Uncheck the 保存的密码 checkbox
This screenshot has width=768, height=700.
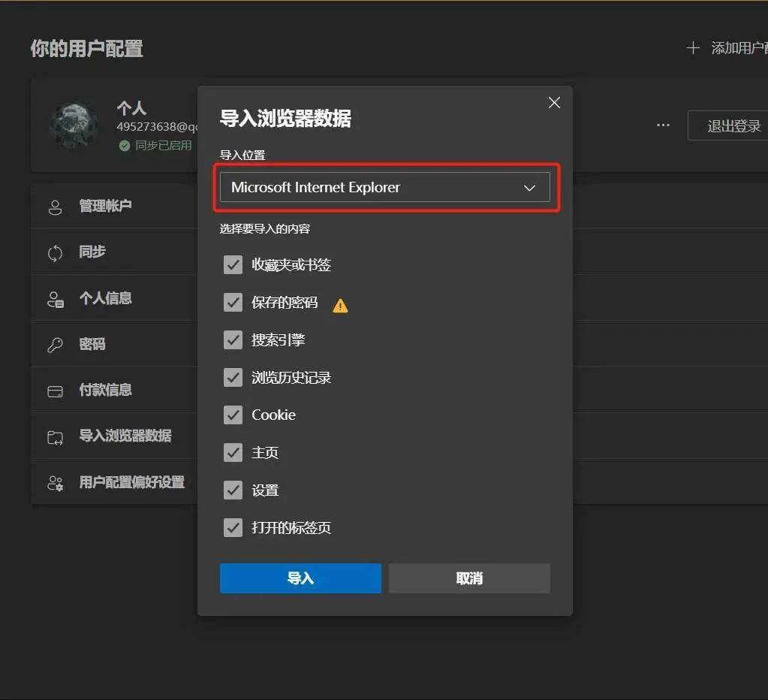233,302
